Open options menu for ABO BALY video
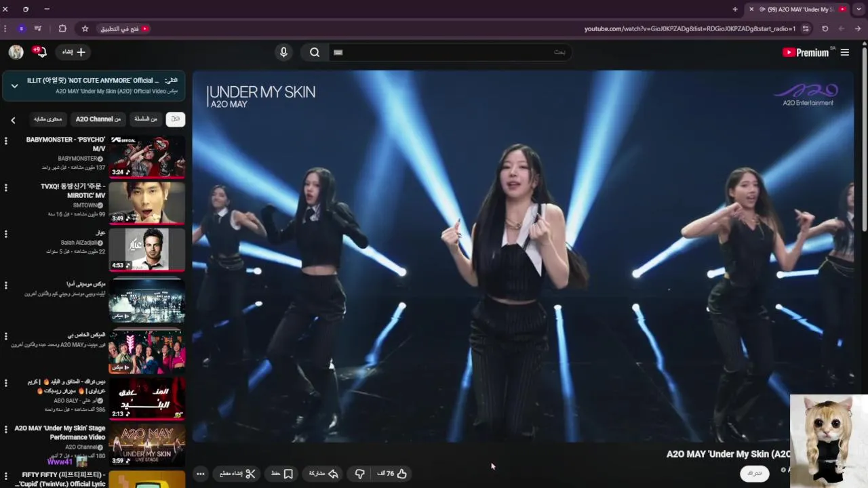The width and height of the screenshot is (868, 488). 6,383
